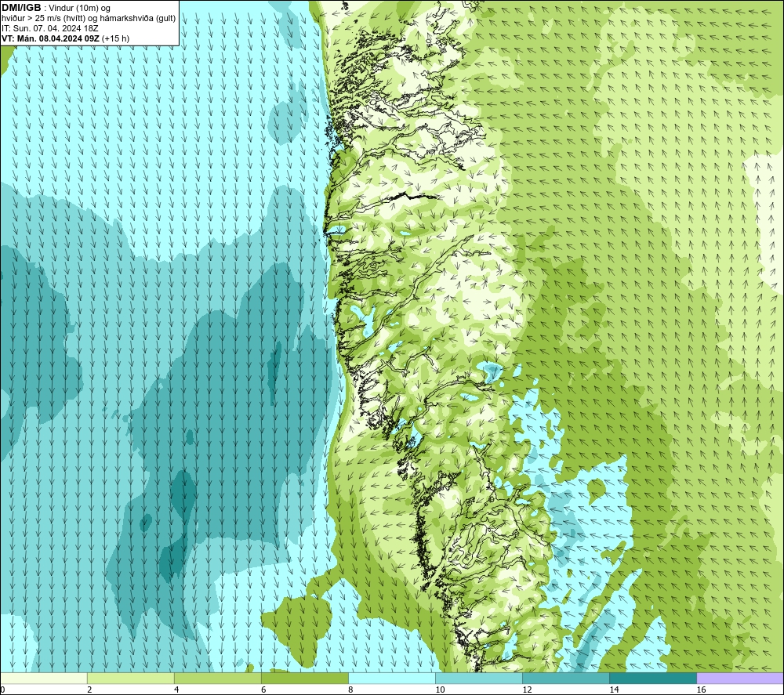Screen dimensions: 784x695
Task: Click the "hviður > 25 m/s (hvítt)" line
Action: [43, 19]
